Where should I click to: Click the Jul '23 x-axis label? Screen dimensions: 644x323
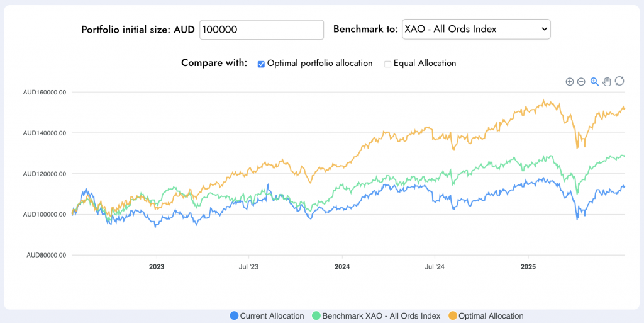(248, 267)
